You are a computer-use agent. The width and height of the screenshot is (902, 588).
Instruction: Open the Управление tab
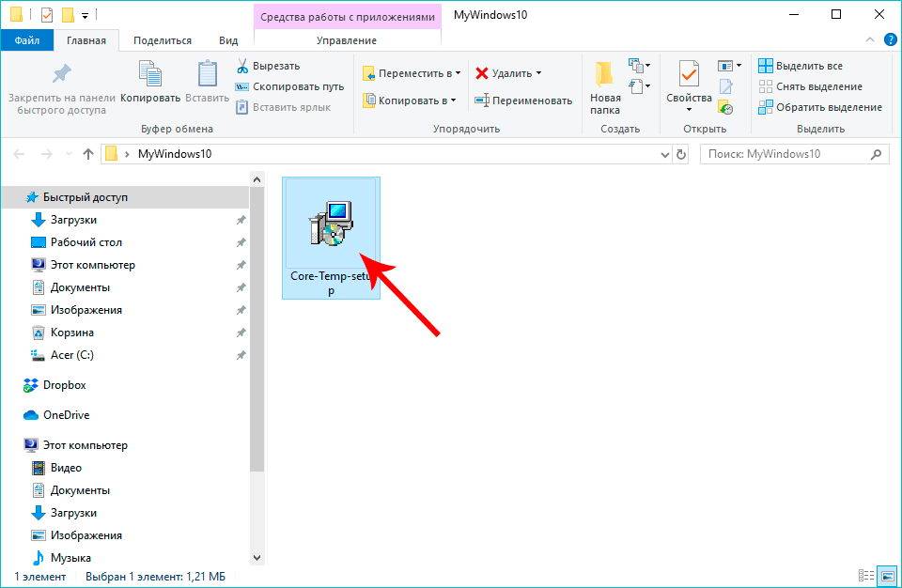[347, 40]
